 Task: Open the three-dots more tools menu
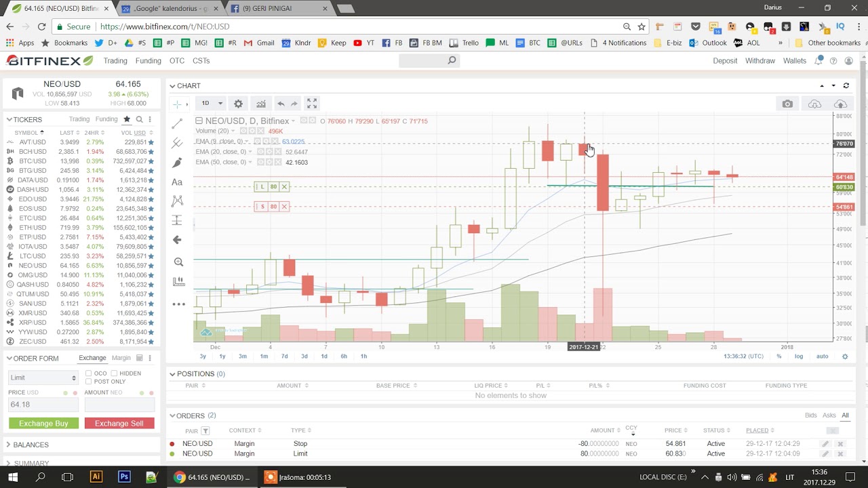coord(178,304)
